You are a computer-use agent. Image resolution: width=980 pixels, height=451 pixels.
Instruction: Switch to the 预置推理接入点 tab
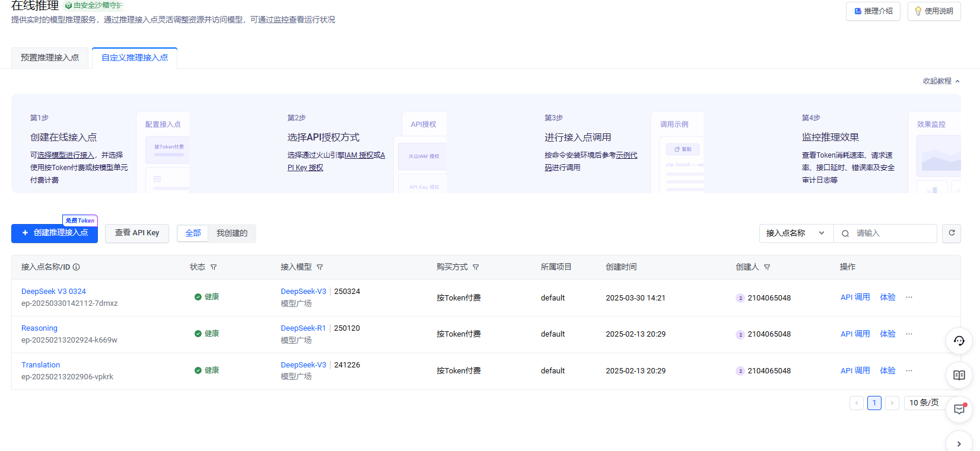click(50, 58)
